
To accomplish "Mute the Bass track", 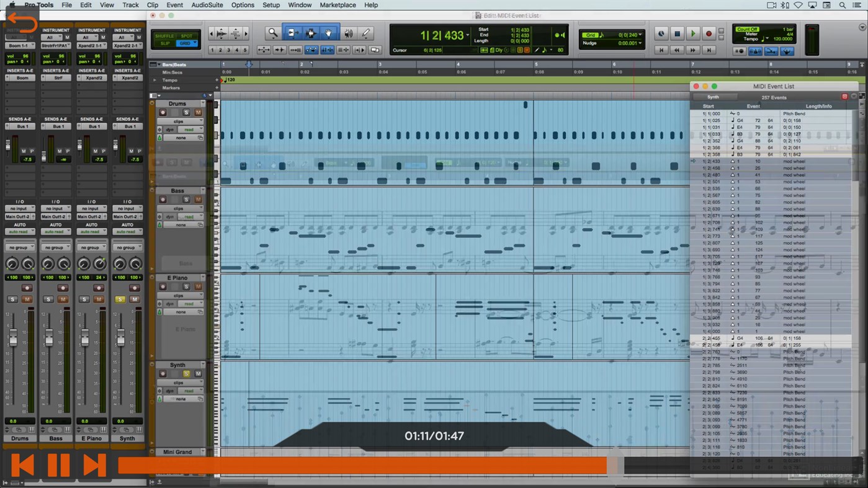I will pos(199,200).
